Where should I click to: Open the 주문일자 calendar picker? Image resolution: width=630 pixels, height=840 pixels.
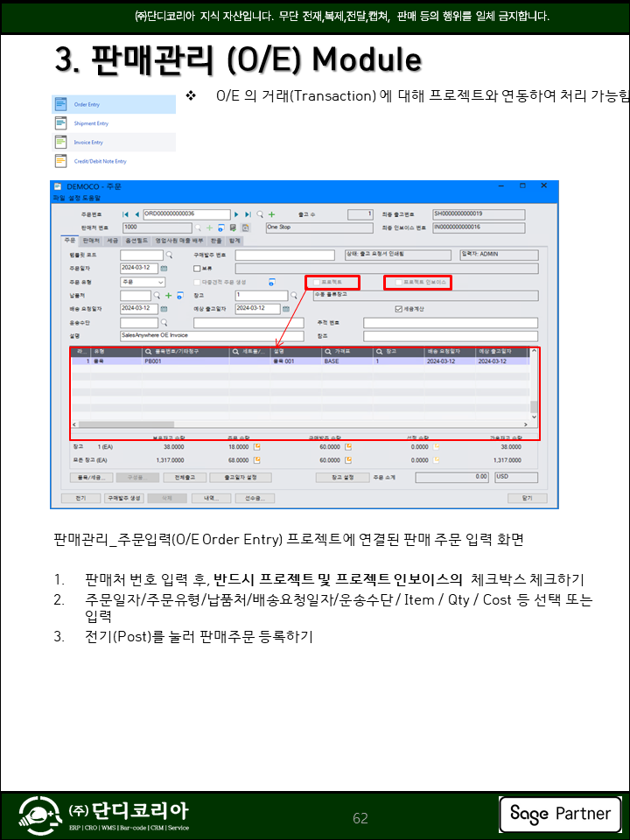[x=164, y=268]
